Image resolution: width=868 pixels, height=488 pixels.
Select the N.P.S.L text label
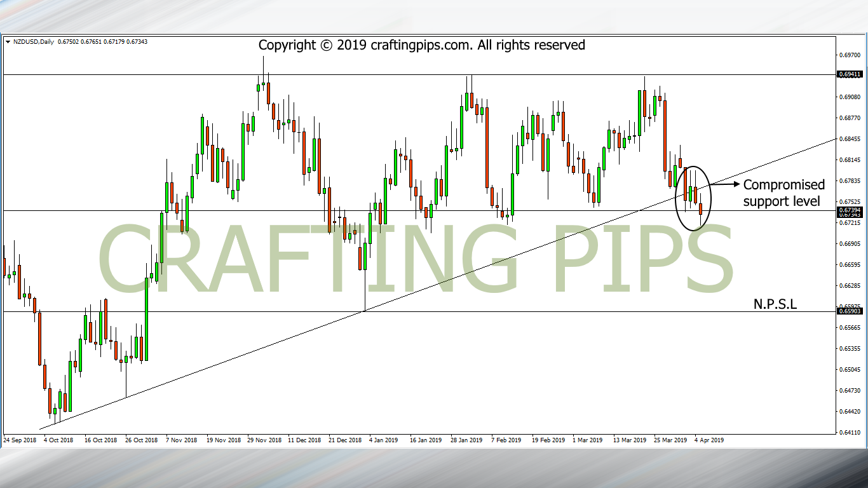click(x=775, y=304)
